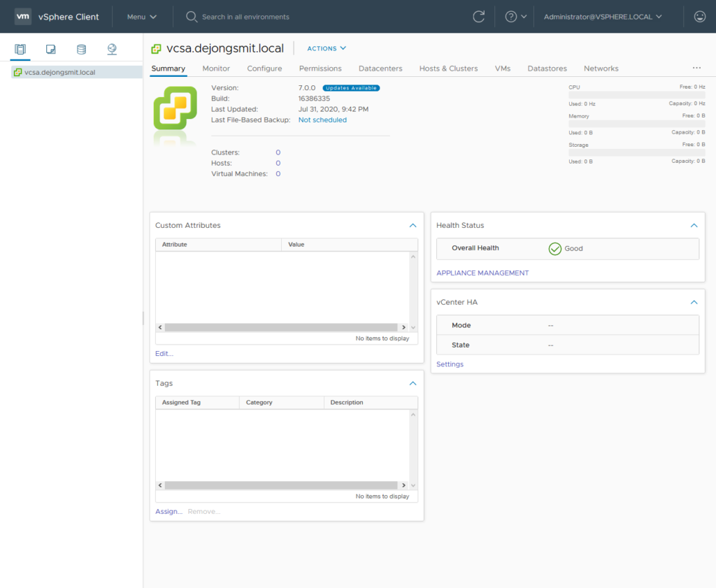Image resolution: width=716 pixels, height=588 pixels.
Task: Click the green Overall Health check icon
Action: click(x=554, y=248)
